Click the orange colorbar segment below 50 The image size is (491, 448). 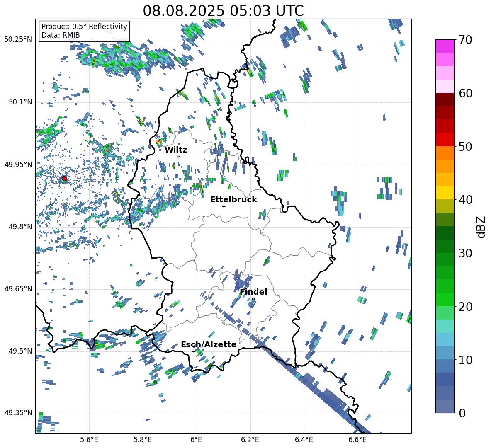tap(445, 153)
